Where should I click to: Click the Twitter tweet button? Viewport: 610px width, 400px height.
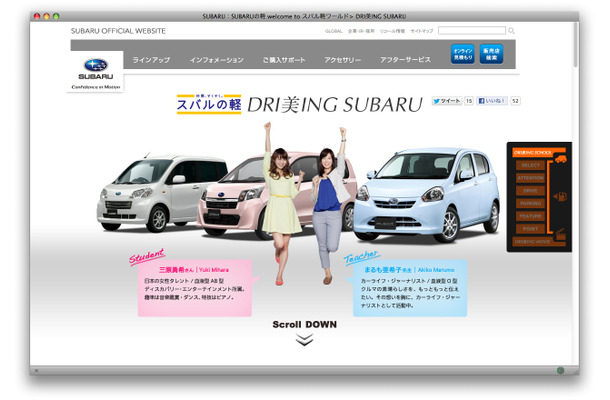point(447,101)
